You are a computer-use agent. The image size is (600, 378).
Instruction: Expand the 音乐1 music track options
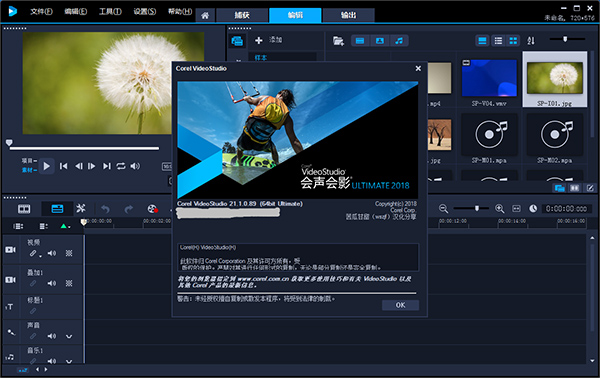(x=69, y=361)
